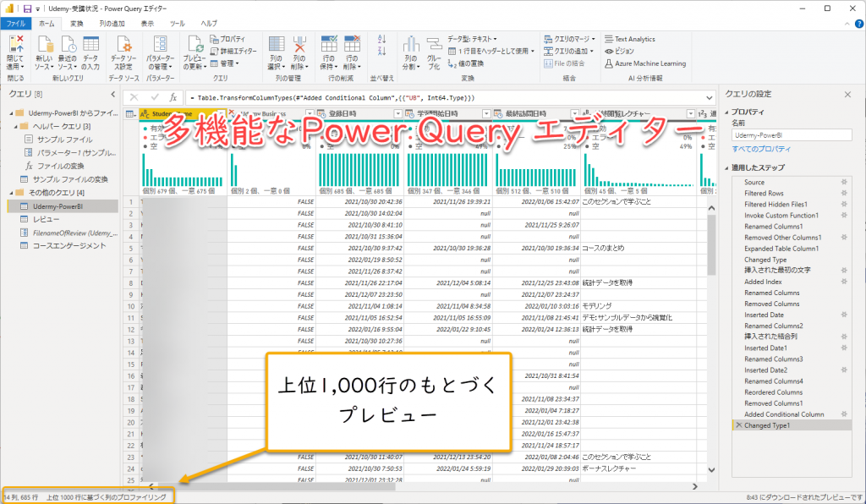This screenshot has height=504, width=866.
Task: Open 詳細エディター (Advanced Editor)
Action: [232, 51]
